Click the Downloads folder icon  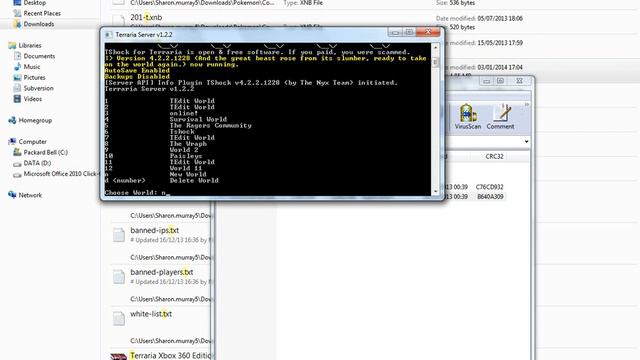tap(17, 24)
